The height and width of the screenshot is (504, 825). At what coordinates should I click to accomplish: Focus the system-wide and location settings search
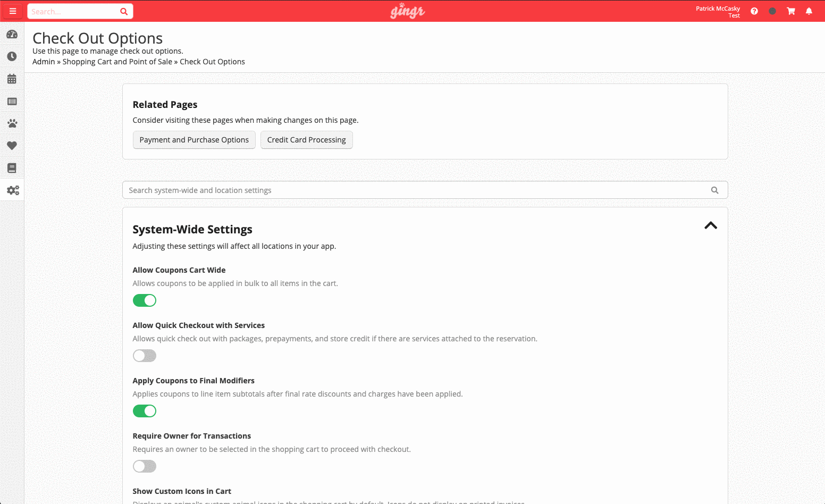coord(425,190)
